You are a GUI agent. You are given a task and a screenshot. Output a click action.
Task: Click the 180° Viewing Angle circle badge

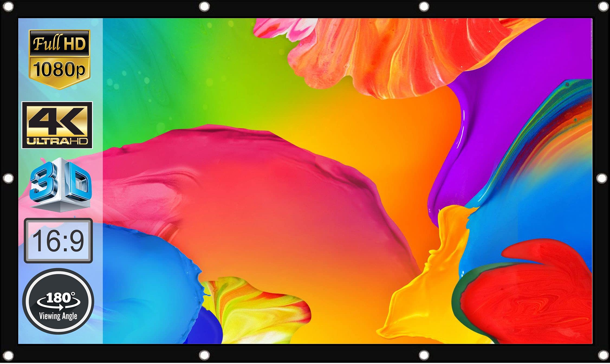pos(58,301)
